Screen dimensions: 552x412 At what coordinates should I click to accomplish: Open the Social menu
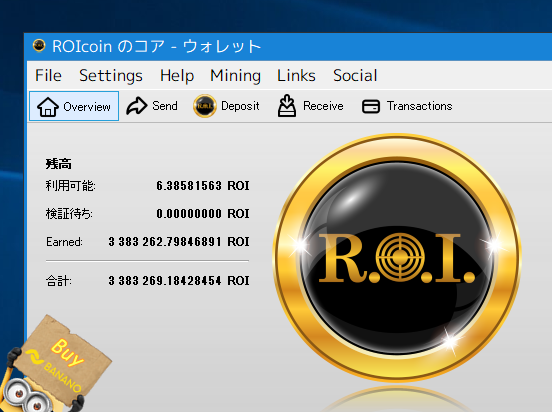[x=355, y=75]
